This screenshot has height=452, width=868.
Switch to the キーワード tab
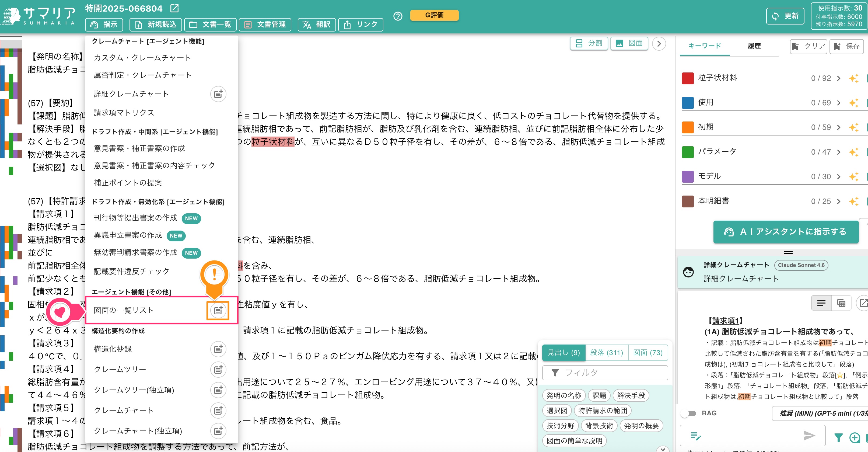click(x=705, y=46)
